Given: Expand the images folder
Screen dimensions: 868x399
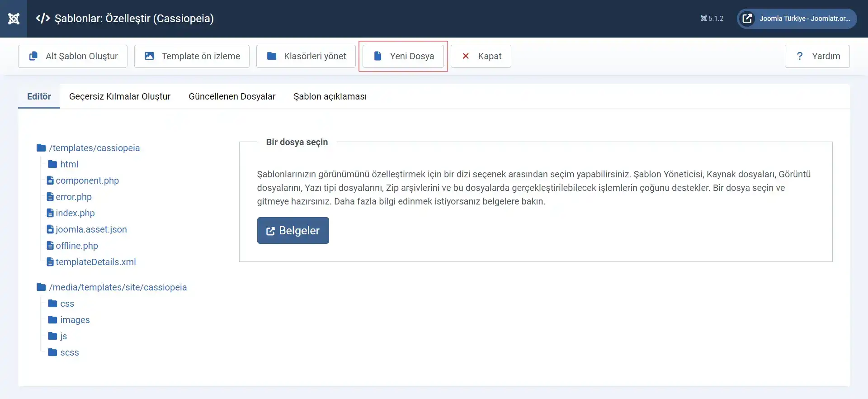Looking at the screenshot, I should pos(75,320).
